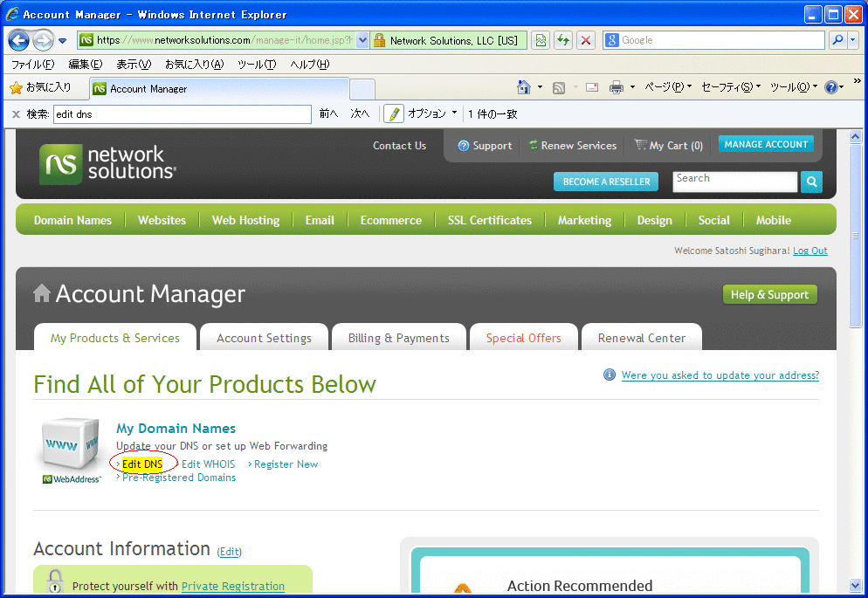Image resolution: width=868 pixels, height=598 pixels.
Task: Click the find bar text field
Action: [x=183, y=114]
